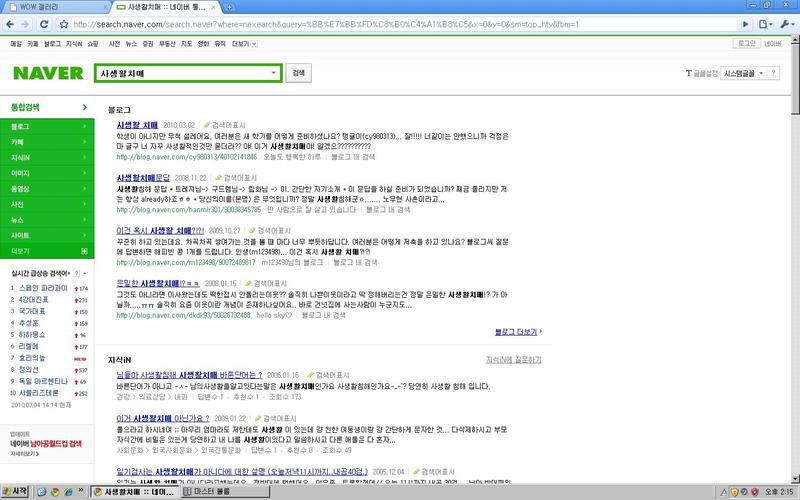
Task: Expand the 통합검색 chevron in sidebar
Action: click(85, 107)
